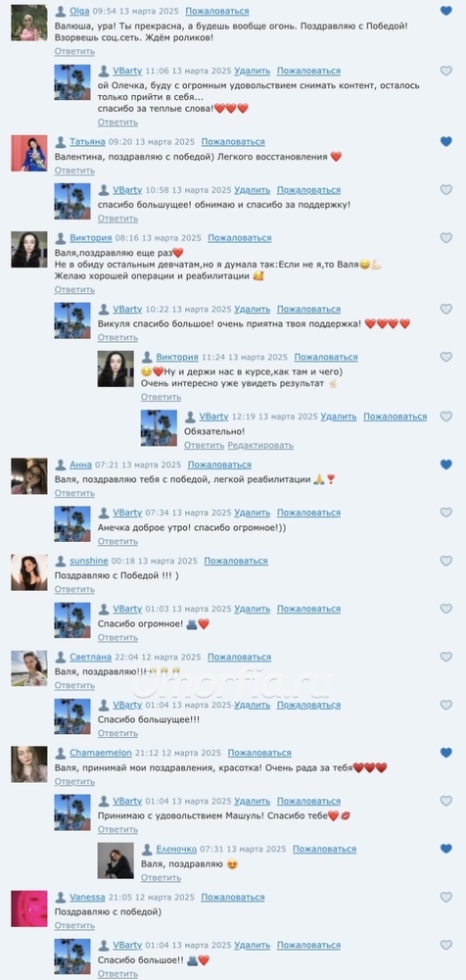This screenshot has width=466, height=980.
Task: Report sunshine's comment via Пожаловаться
Action: 236,561
